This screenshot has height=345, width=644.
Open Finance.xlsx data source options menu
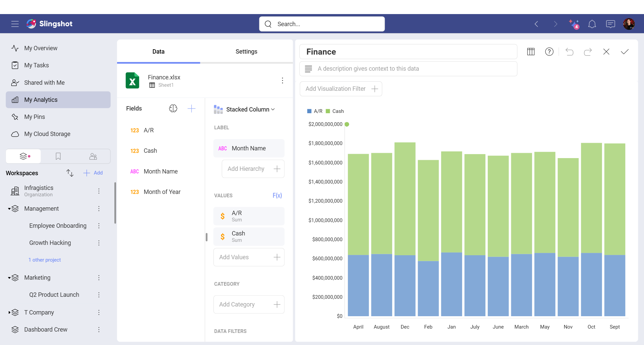282,80
